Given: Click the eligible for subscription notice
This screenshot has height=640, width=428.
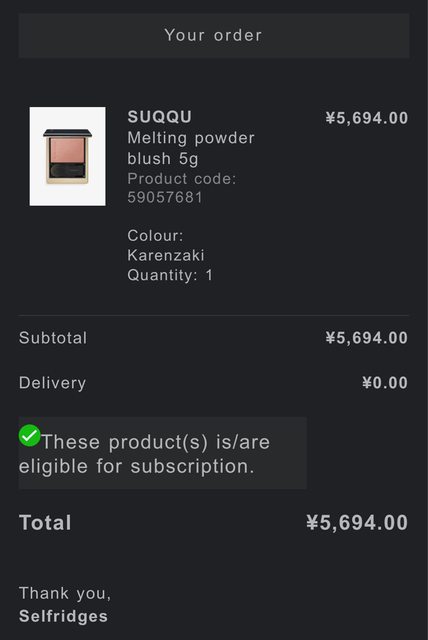Looking at the screenshot, I should [163, 453].
